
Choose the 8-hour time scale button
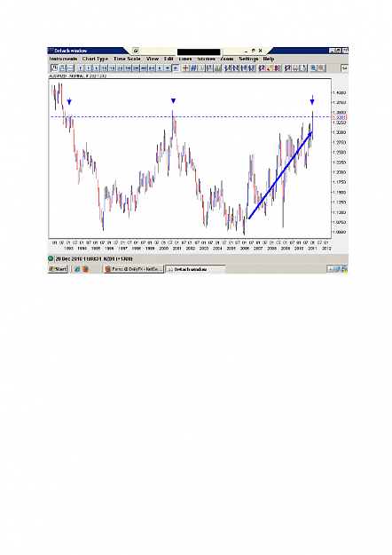coord(152,68)
